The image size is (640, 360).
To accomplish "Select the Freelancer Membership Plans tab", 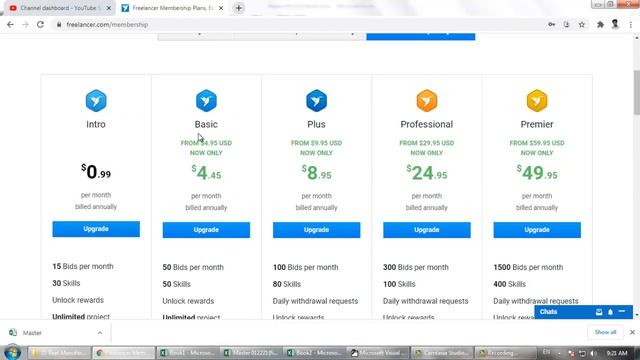I will 171,8.
